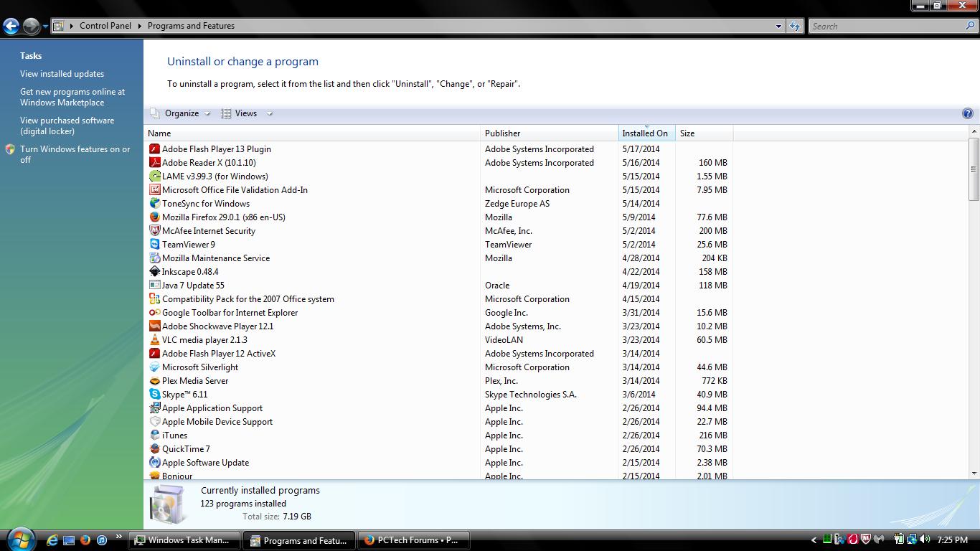Launch Internet Explorer from quick launch

click(52, 540)
